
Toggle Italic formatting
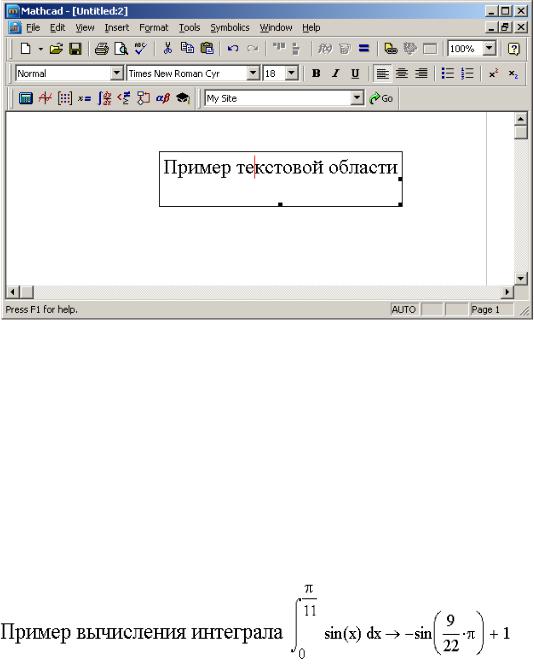(x=336, y=73)
